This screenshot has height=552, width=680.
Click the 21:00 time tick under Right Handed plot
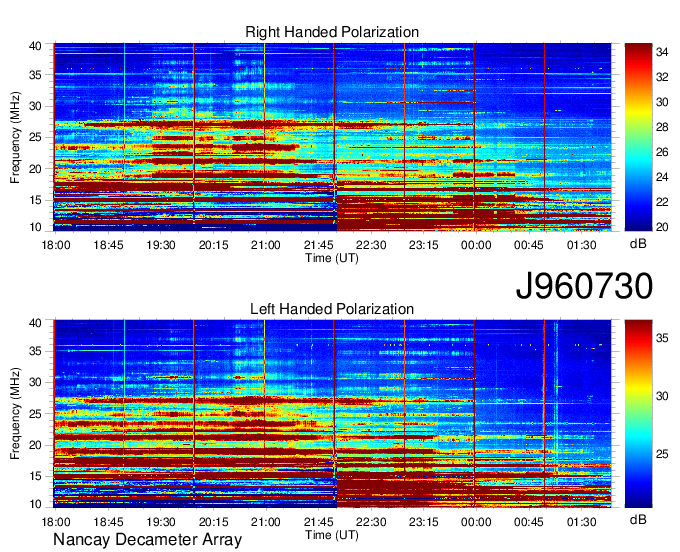266,245
